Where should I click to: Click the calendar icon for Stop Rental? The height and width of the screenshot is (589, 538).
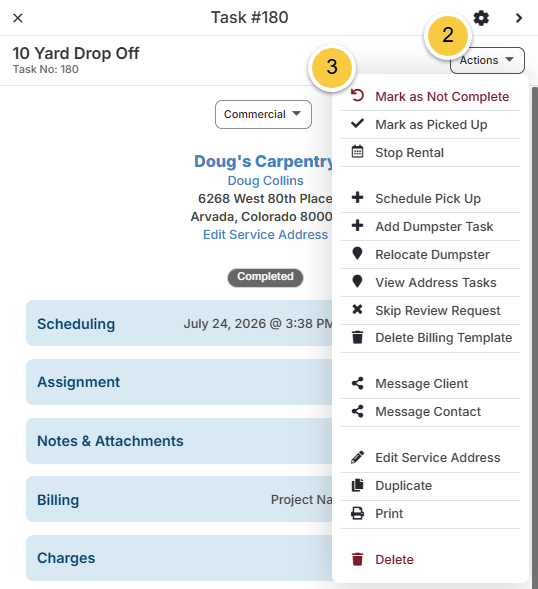pyautogui.click(x=357, y=152)
